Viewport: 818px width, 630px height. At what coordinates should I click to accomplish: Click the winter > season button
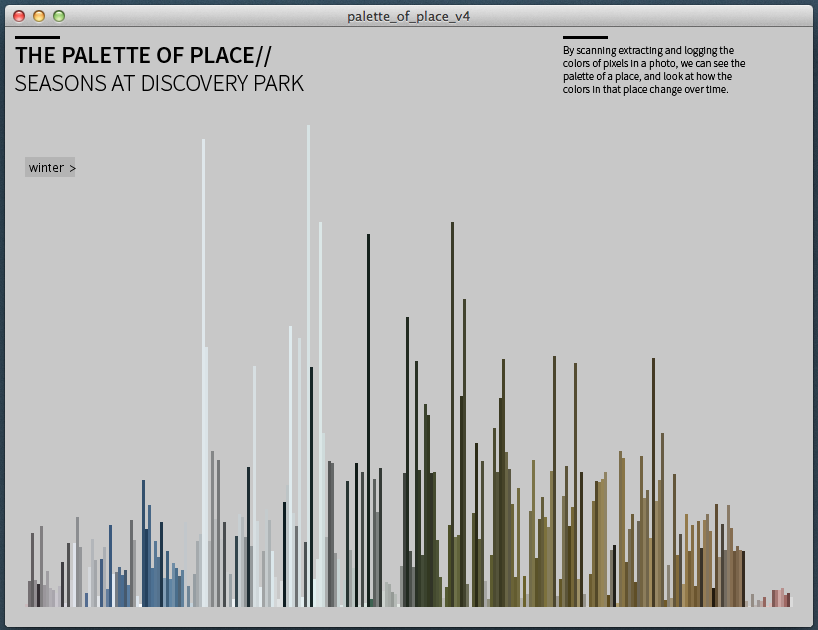coord(50,167)
